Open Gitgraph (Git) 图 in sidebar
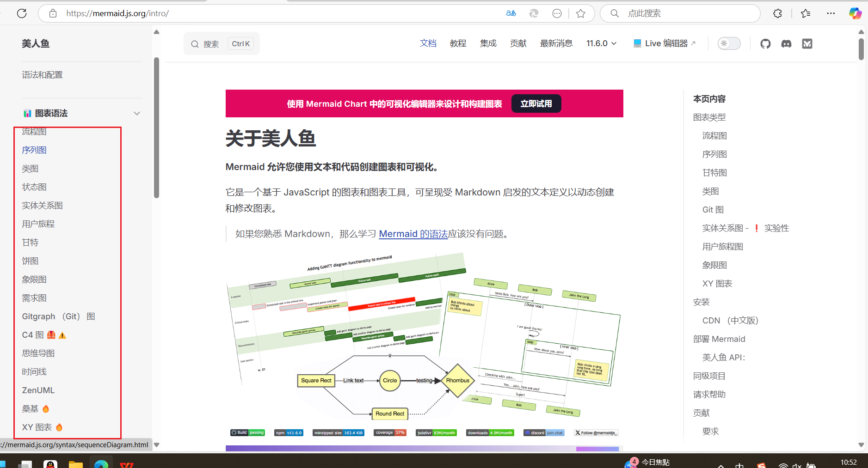868x468 pixels. tap(59, 316)
